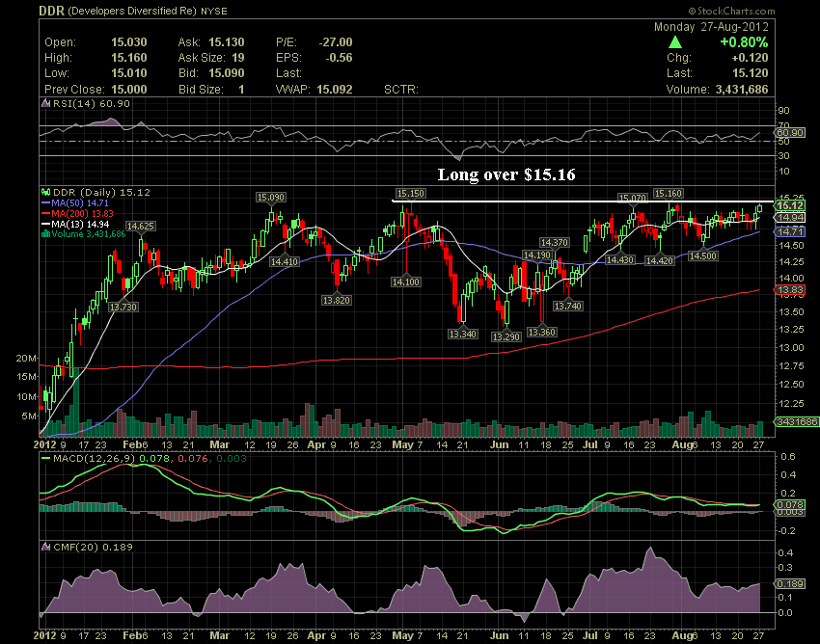This screenshot has height=644, width=820.
Task: Click the green 15.12 last-price axis tag
Action: 790,205
